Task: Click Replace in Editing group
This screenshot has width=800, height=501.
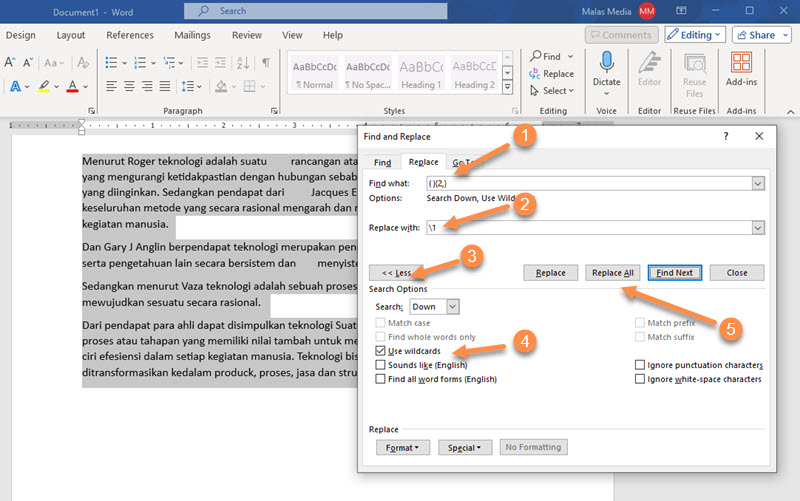Action: (552, 73)
